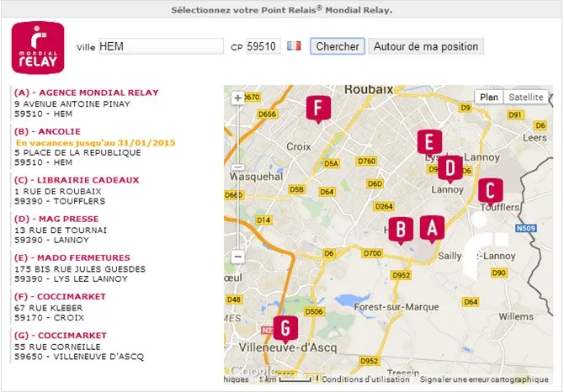Zoom in with the map plus button
Screen dimensions: 564x392
coord(237,98)
